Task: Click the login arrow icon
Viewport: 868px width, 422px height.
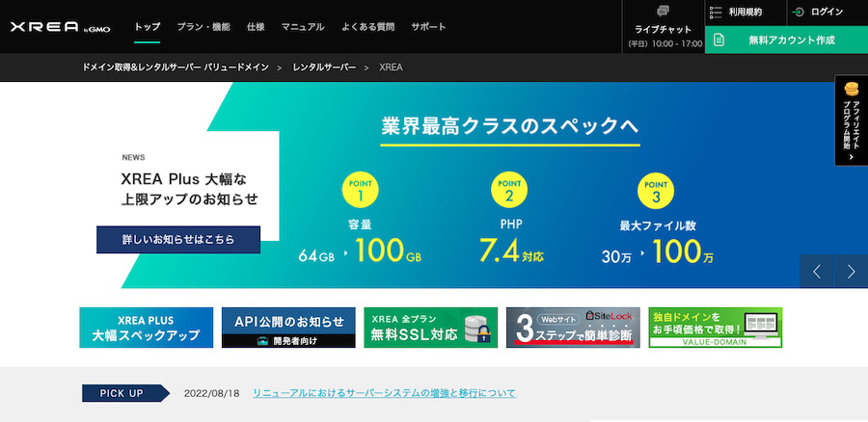Action: tap(798, 13)
